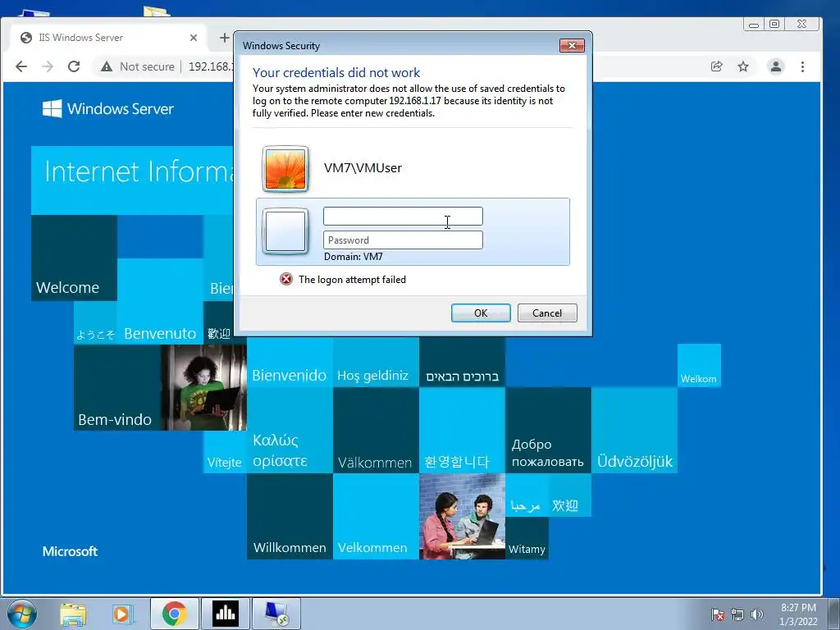840x630 pixels.
Task: Open the Chrome three-dot menu
Action: (802, 66)
